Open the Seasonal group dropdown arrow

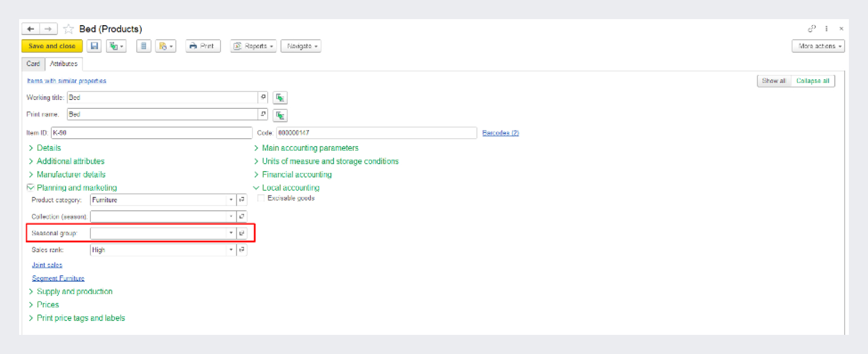coord(231,233)
